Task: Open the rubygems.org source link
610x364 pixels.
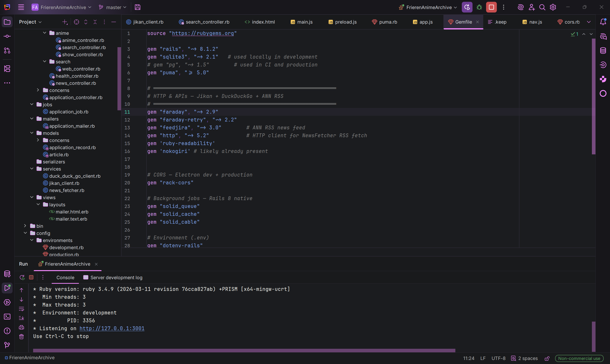Action: pos(203,33)
